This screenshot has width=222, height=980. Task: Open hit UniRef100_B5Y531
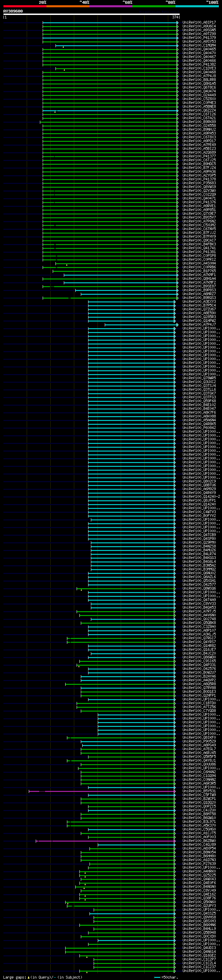199,791
